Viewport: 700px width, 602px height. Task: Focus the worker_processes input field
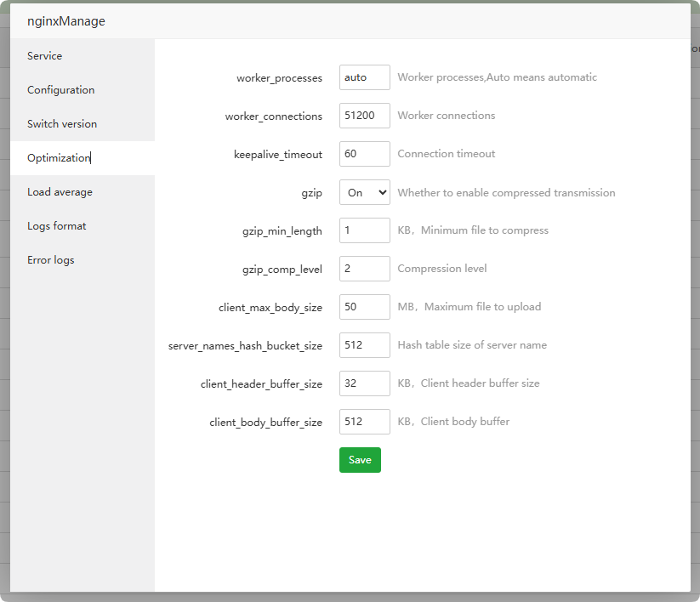[365, 77]
